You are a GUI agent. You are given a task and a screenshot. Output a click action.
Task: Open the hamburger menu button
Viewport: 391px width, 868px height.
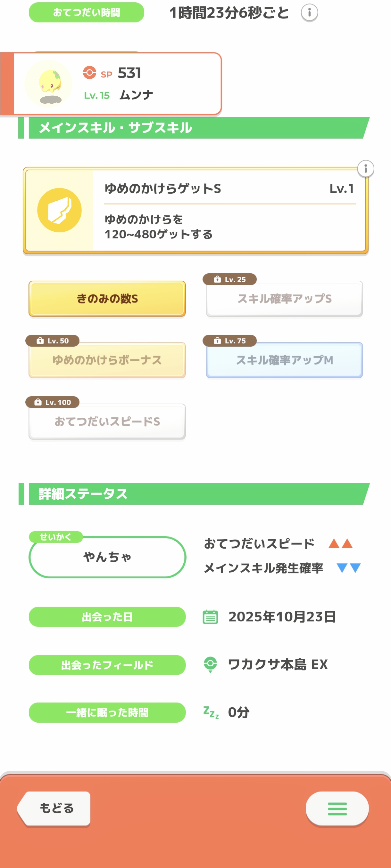[x=337, y=809]
